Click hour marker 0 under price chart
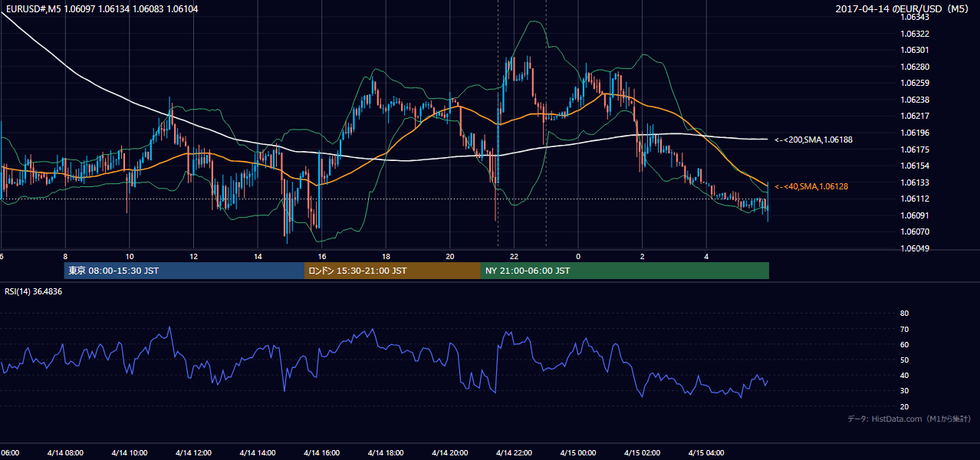980x460 pixels. coord(578,257)
